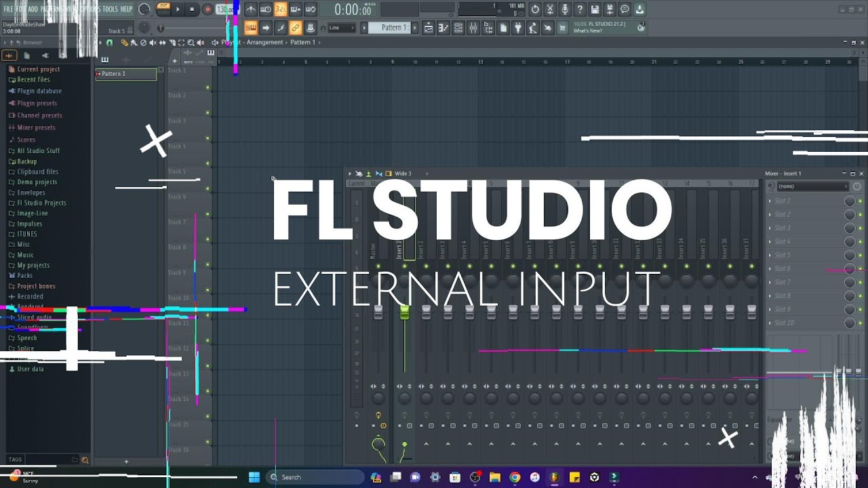The height and width of the screenshot is (488, 868).
Task: Toggle the typing keyboard to piano icon
Action: pyautogui.click(x=250, y=28)
